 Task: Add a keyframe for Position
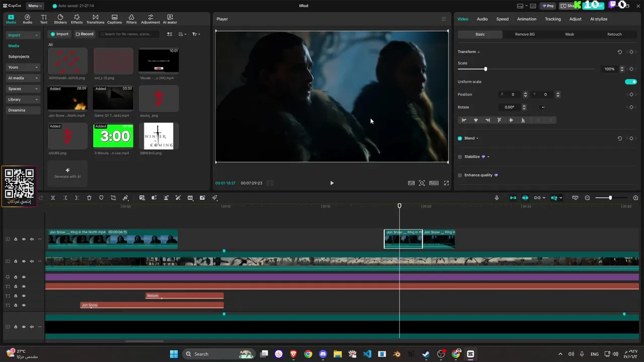(631, 95)
